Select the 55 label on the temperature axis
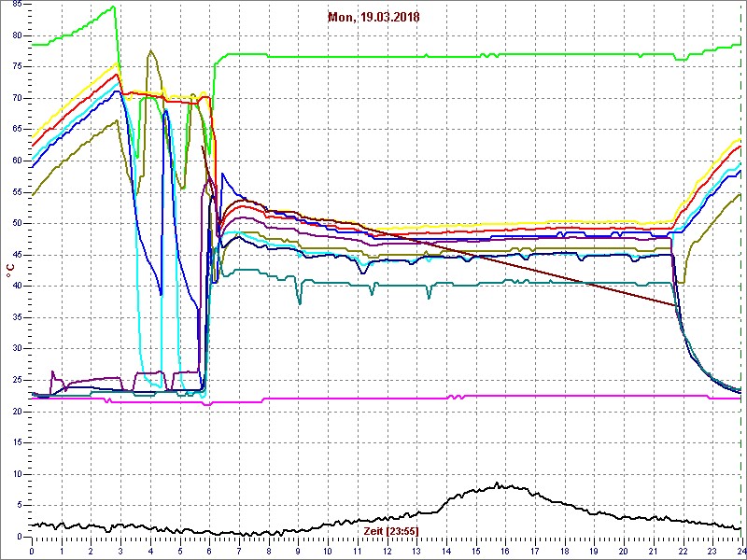 [x=17, y=192]
